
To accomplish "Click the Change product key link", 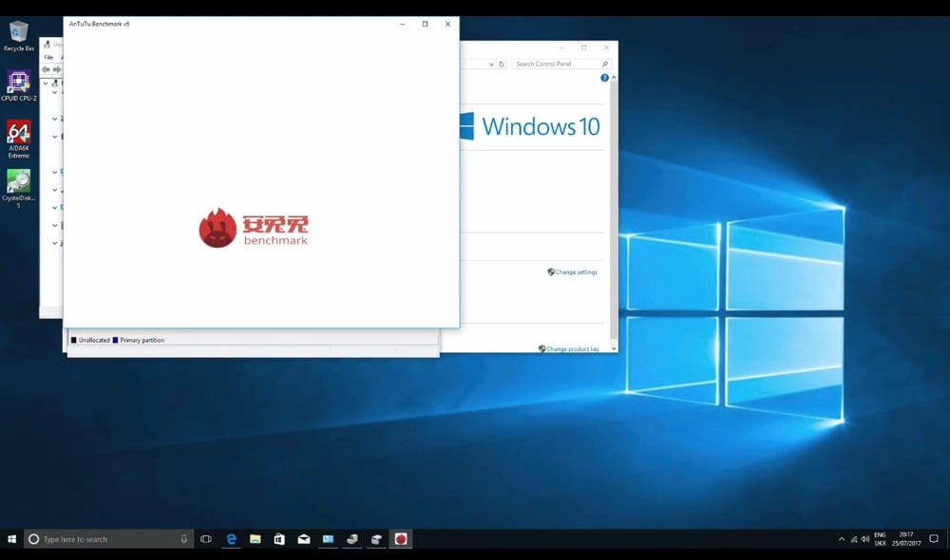I will 572,349.
